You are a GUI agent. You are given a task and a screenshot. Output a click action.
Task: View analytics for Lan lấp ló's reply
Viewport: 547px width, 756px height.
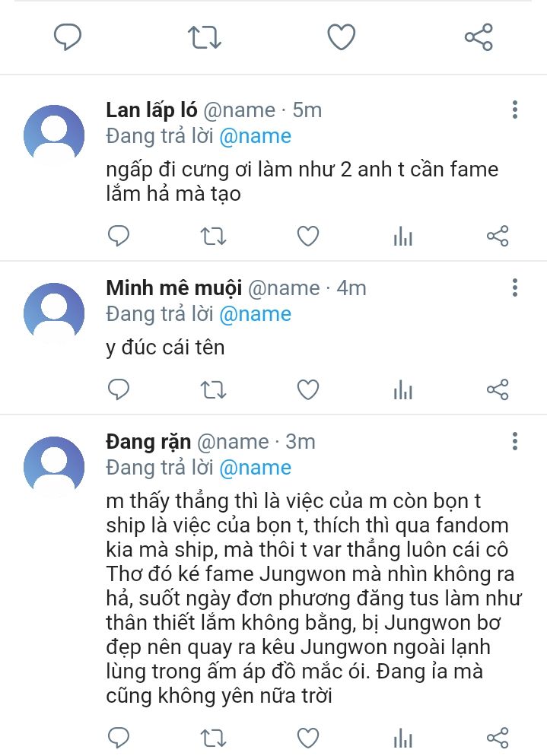402,237
